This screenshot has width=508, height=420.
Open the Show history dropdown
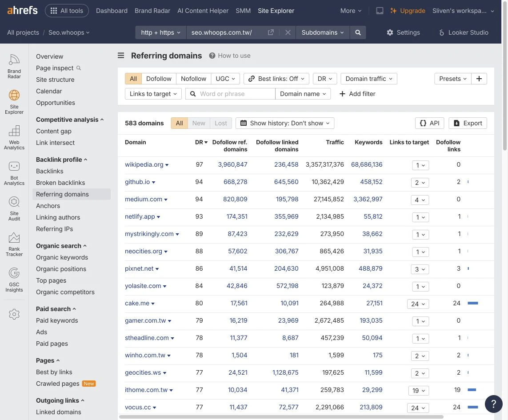(x=285, y=123)
